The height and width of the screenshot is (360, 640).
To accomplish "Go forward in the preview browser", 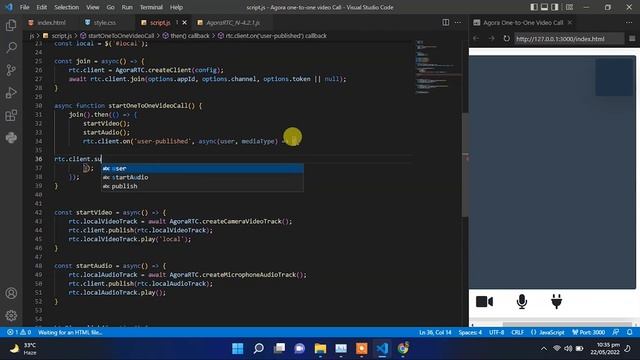I will (x=491, y=38).
